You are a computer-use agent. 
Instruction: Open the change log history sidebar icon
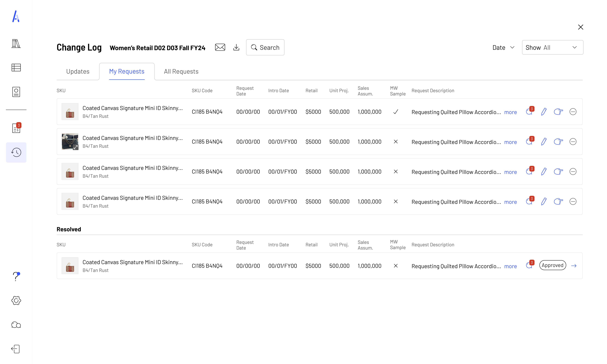click(x=16, y=152)
